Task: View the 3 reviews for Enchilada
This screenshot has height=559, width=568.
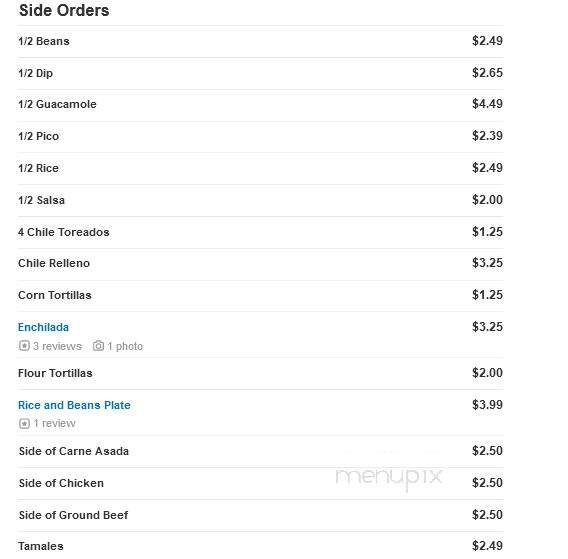Action: point(57,346)
